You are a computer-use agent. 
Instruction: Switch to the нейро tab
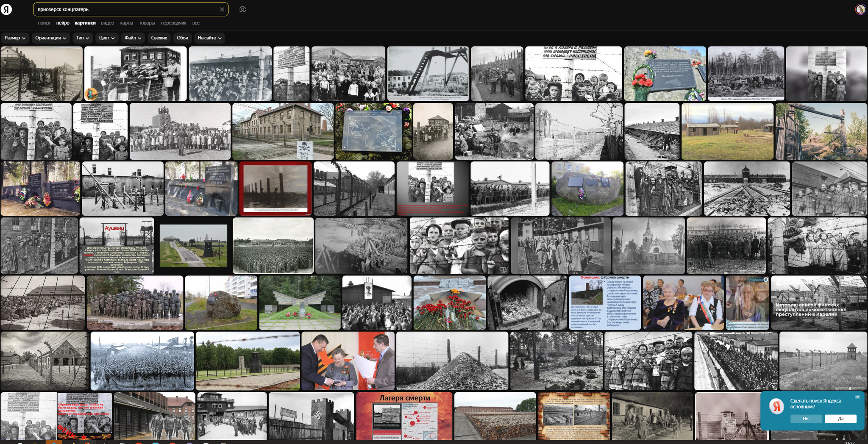[63, 23]
